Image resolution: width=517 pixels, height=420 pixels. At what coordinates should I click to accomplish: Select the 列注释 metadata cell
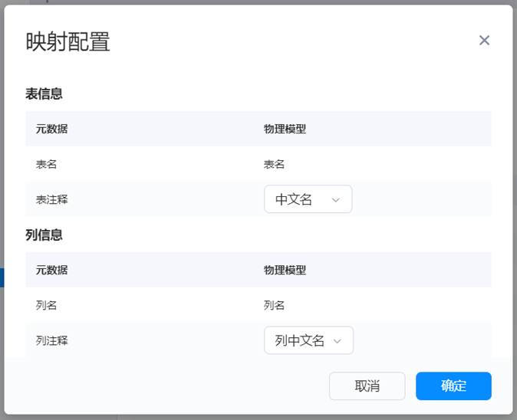pos(51,340)
